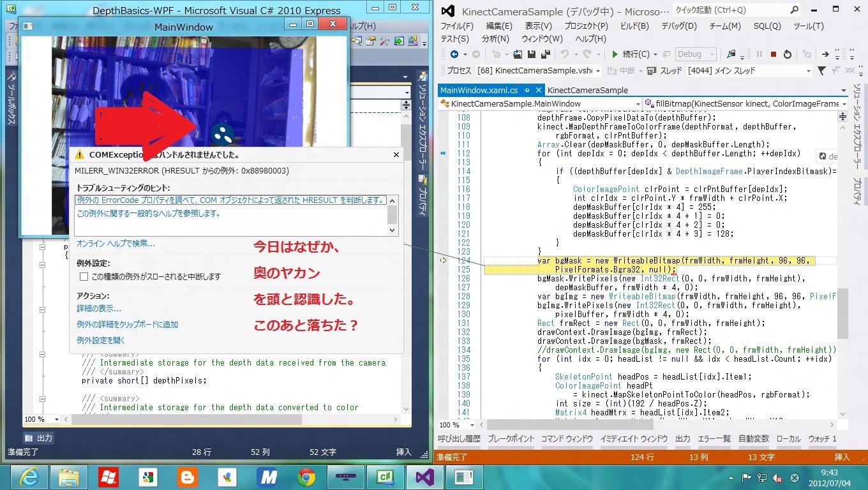Viewport: 868px width, 490px height.
Task: Click the Navigate Backward blue arrow icon
Action: tap(454, 54)
